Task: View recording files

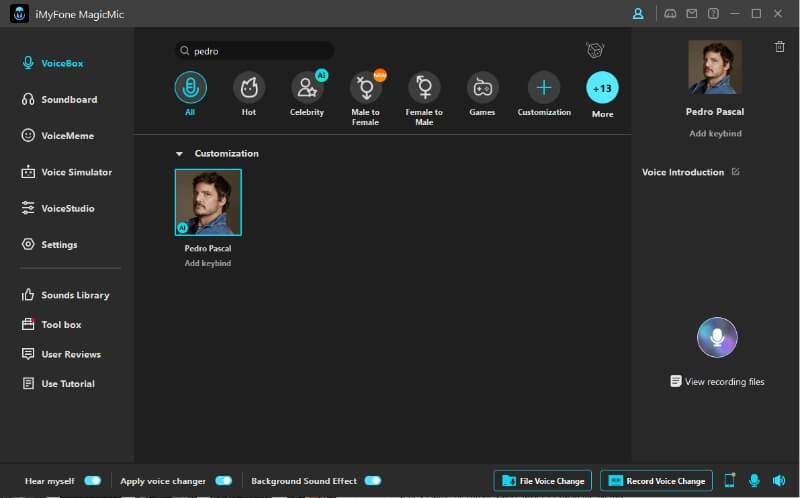Action: 717,382
